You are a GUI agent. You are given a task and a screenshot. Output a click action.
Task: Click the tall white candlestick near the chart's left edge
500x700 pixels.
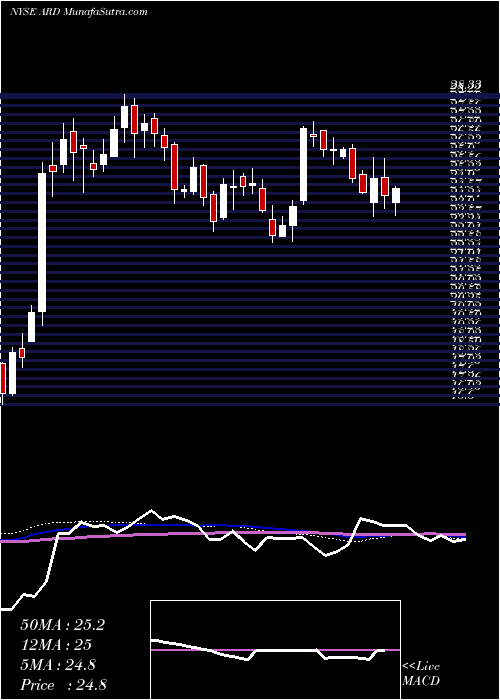[42, 242]
